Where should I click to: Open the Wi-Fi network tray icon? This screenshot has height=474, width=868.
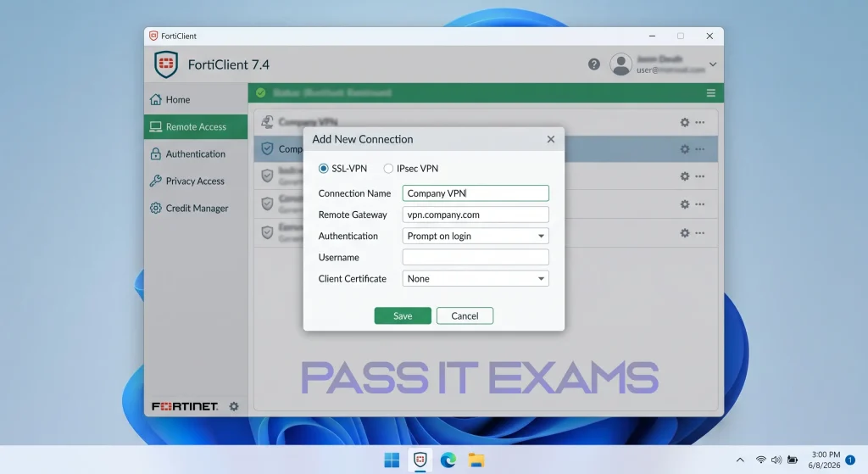761,460
